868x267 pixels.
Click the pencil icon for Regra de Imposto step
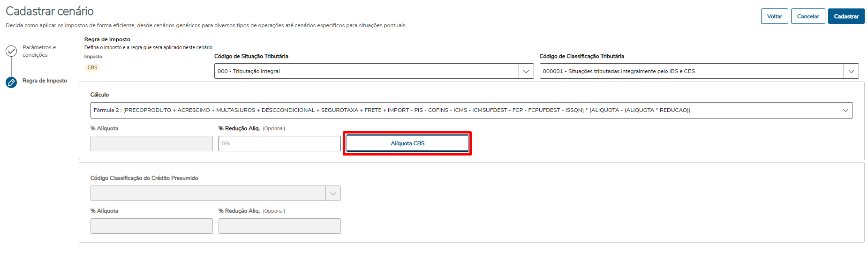pos(11,82)
